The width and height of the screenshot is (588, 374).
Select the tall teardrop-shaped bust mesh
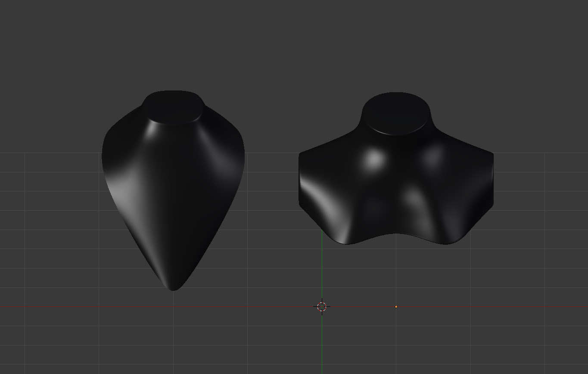pyautogui.click(x=172, y=194)
